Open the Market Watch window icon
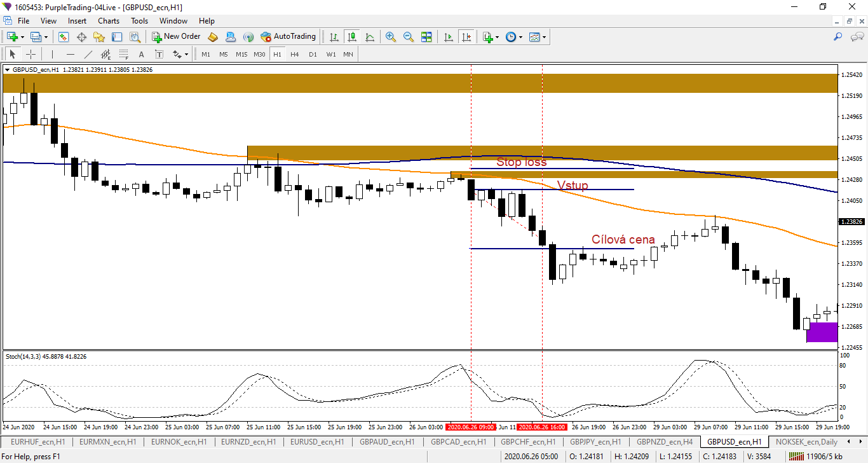 click(x=64, y=37)
